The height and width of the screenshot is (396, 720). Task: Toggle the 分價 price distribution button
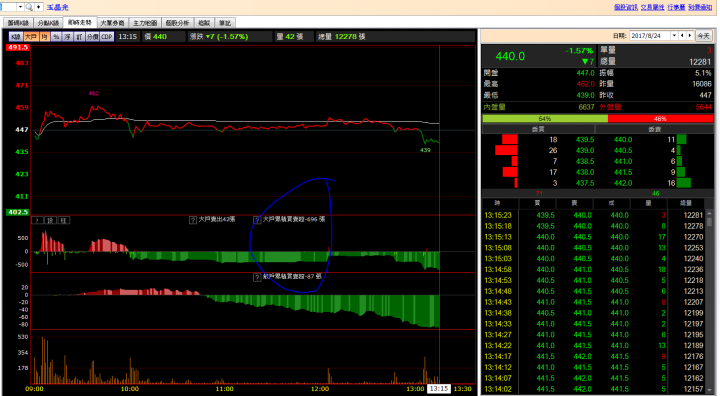coord(92,37)
